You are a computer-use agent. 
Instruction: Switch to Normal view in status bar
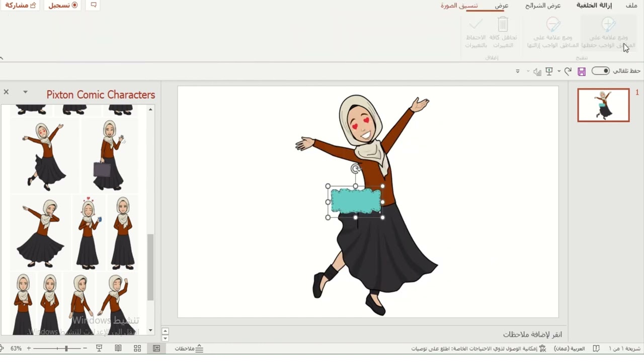(x=156, y=348)
